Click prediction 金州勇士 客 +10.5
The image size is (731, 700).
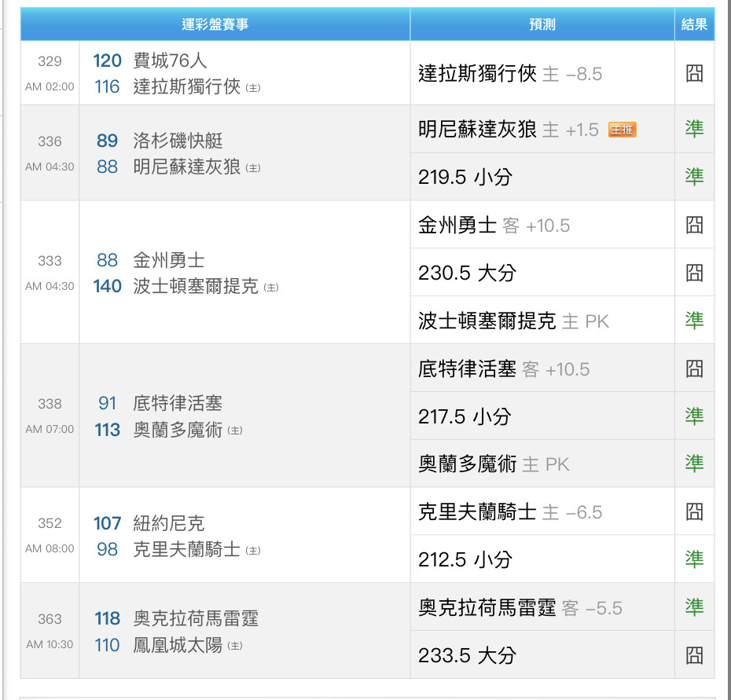pyautogui.click(x=494, y=225)
